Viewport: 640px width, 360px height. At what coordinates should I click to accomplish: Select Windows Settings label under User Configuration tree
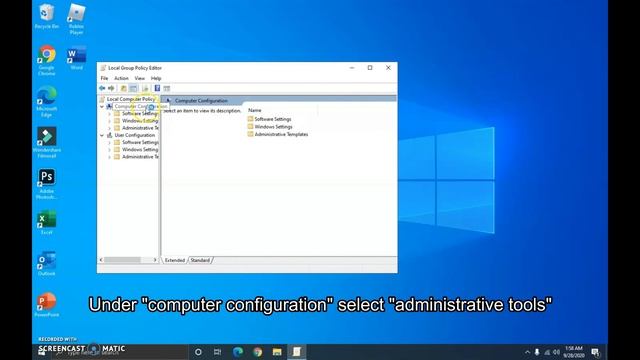coord(140,150)
